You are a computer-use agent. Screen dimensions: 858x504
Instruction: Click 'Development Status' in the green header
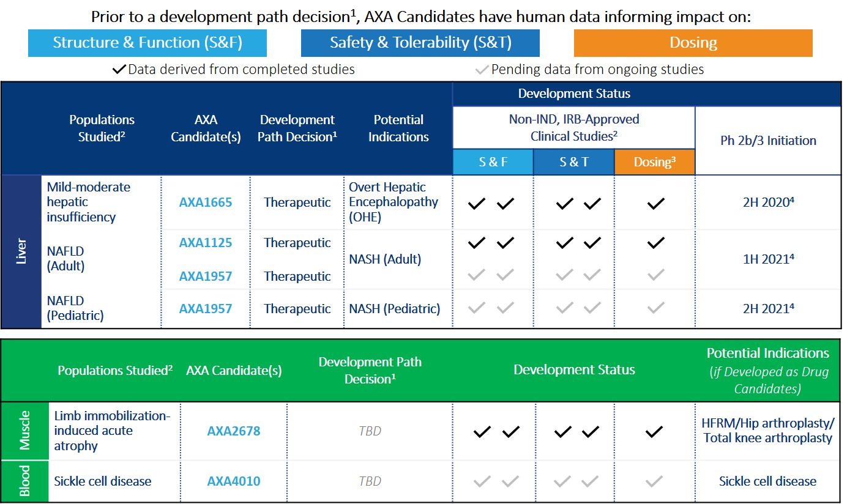click(x=574, y=370)
